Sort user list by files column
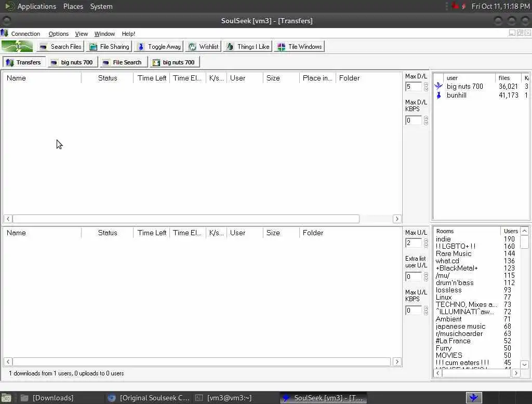This screenshot has height=404, width=532. 508,78
